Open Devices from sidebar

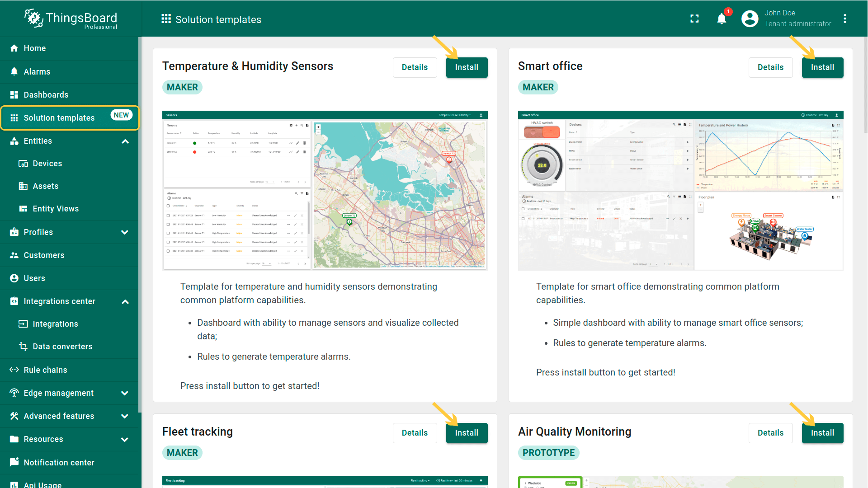tap(47, 164)
